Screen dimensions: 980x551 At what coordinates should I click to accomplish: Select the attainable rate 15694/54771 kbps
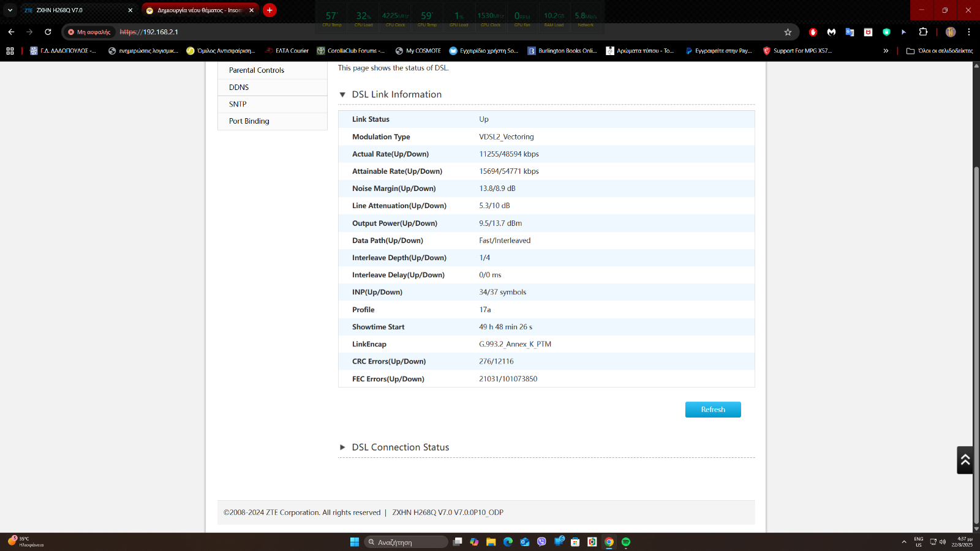(509, 171)
